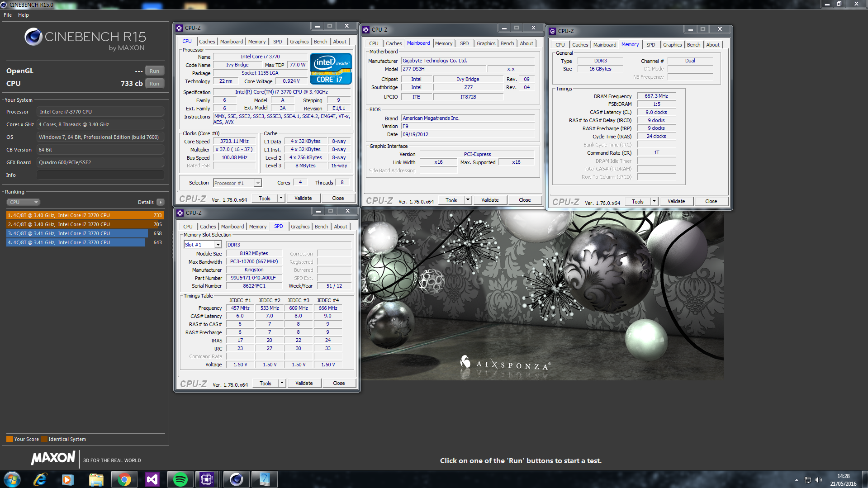Open Cinebench File menu
The height and width of the screenshot is (488, 868).
(8, 15)
